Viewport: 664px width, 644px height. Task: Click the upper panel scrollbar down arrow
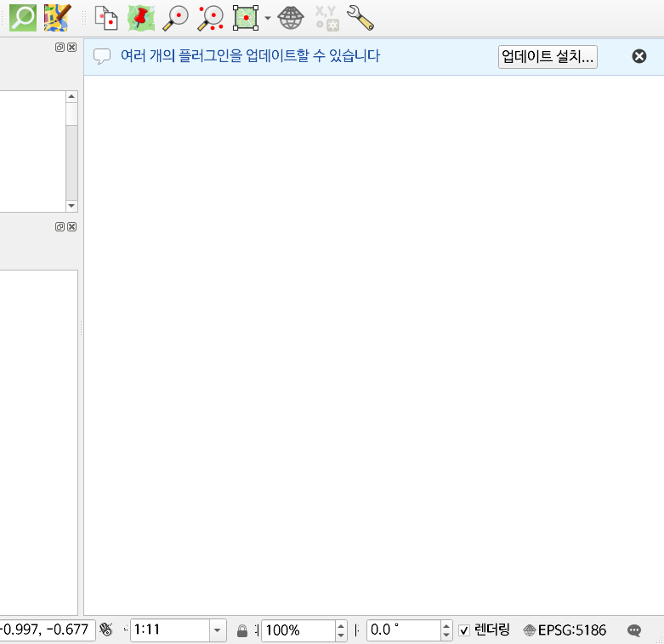[71, 206]
